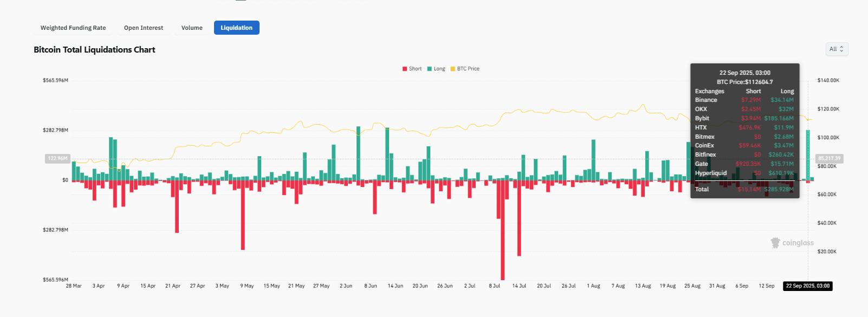Click the 85,217.39 price crosshair label
This screenshot has height=317, width=868.
coord(829,159)
